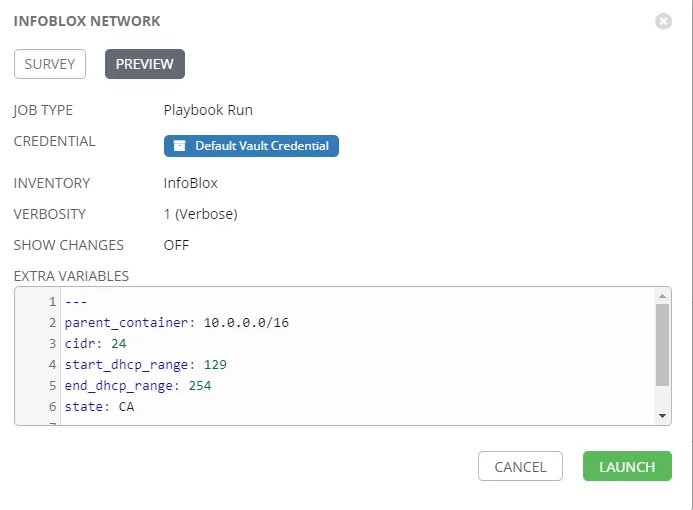
Task: Switch to the Preview tab
Action: (145, 64)
